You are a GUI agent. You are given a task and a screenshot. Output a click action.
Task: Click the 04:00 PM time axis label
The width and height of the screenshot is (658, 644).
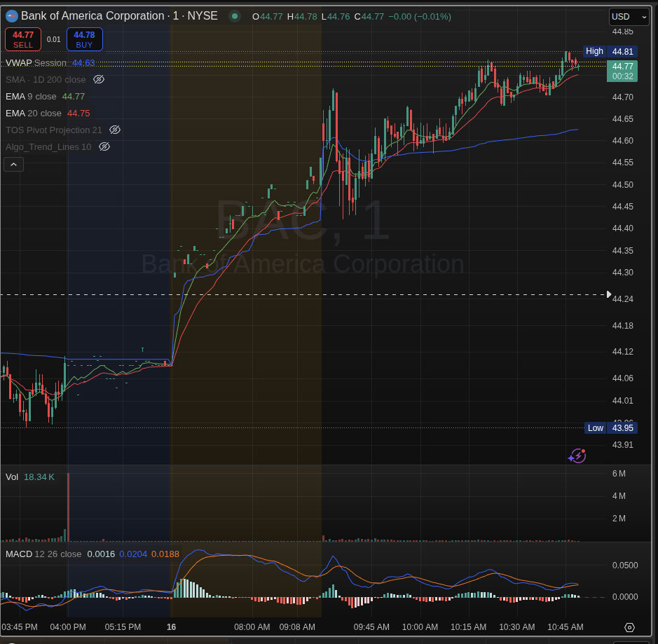[x=68, y=626]
